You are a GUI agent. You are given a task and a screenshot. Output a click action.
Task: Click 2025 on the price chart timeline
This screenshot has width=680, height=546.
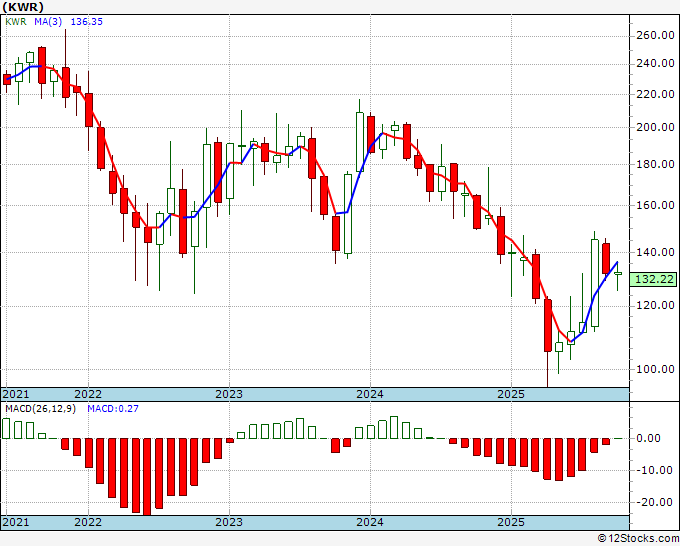[x=511, y=394]
